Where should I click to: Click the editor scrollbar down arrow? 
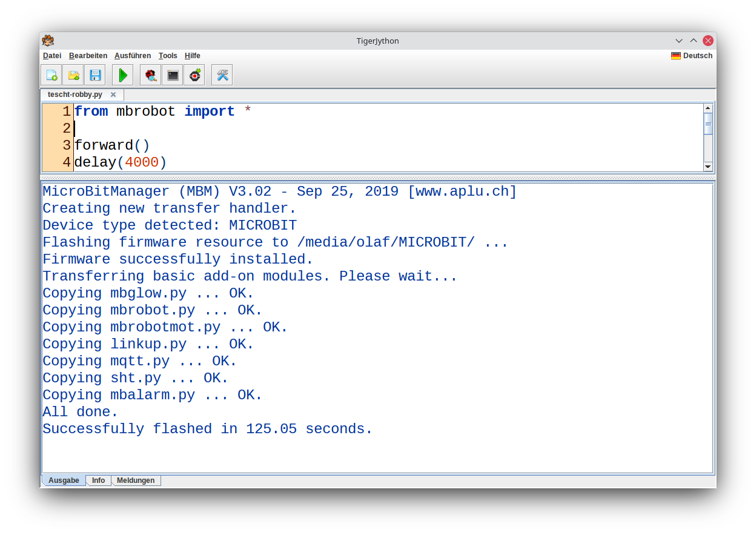[708, 167]
